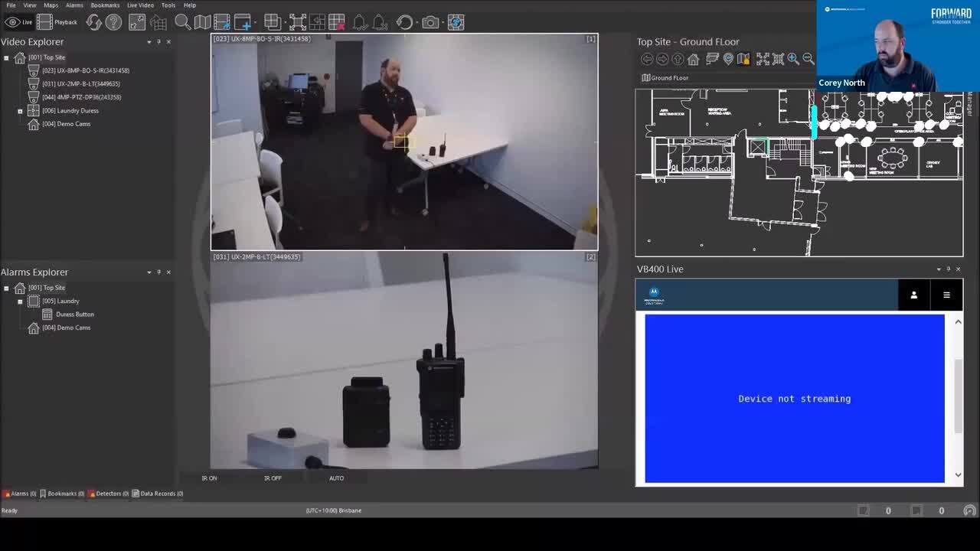The image size is (980, 551).
Task: Click the refresh arrows toolbar icon
Action: 94,22
